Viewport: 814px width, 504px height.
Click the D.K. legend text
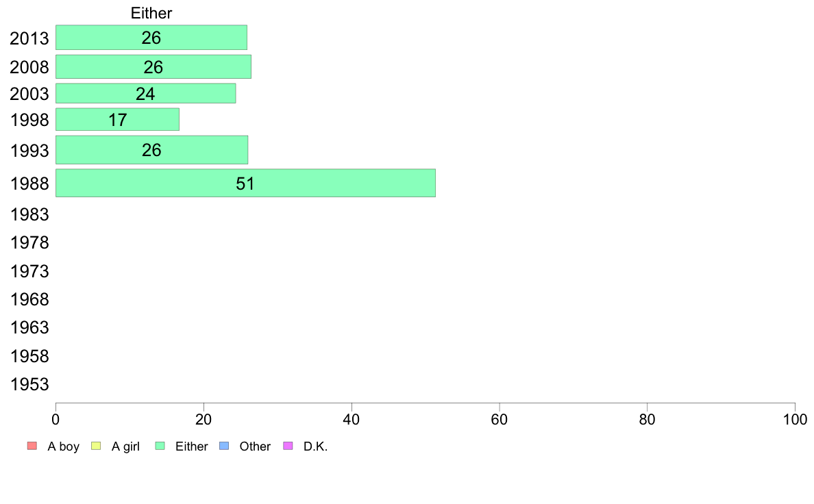(x=316, y=446)
